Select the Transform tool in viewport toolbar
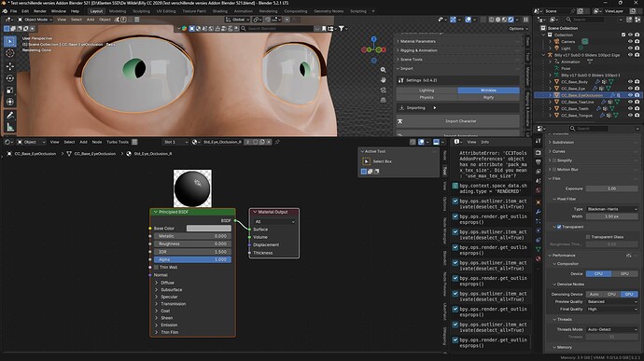644x361 pixels. tap(10, 102)
